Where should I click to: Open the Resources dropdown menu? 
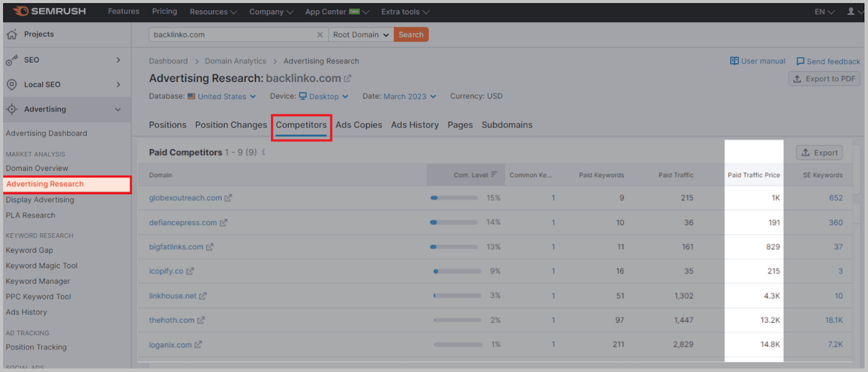(x=213, y=12)
